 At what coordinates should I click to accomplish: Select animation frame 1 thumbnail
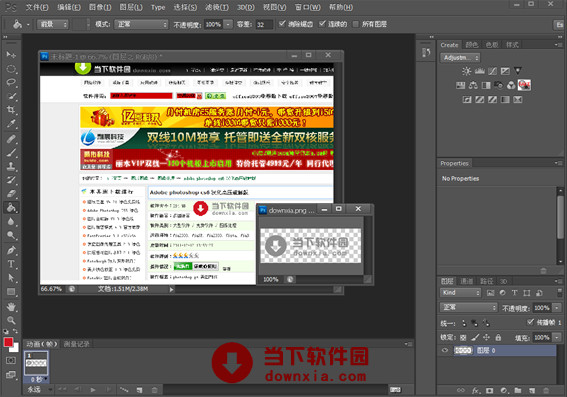[x=36, y=364]
